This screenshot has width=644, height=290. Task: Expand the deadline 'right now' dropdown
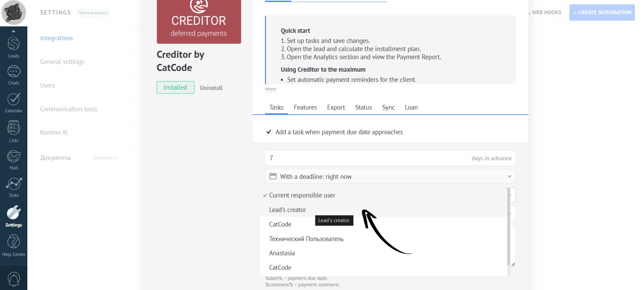pyautogui.click(x=390, y=176)
